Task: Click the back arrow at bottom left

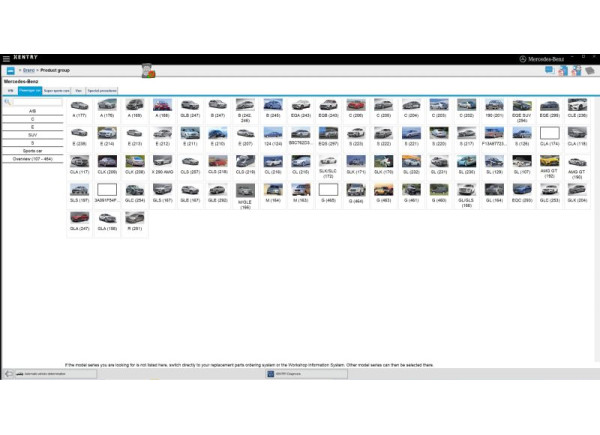Action: pyautogui.click(x=9, y=373)
